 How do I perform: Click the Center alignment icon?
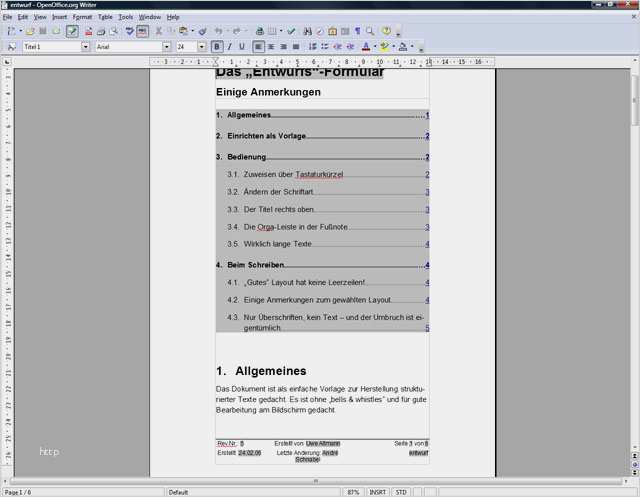(x=271, y=46)
